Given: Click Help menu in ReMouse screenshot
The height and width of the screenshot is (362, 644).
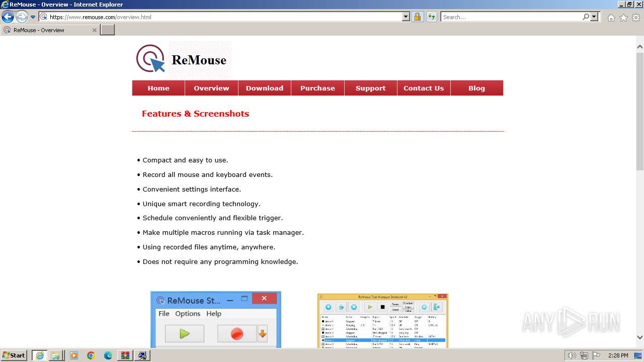Looking at the screenshot, I should click(214, 313).
